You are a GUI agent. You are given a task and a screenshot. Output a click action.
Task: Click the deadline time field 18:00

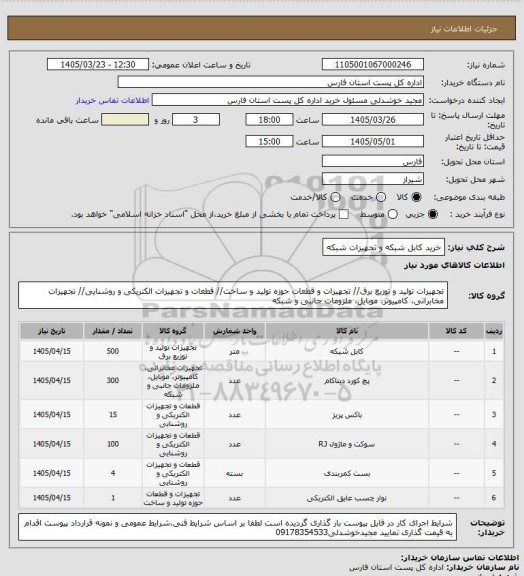tap(269, 120)
